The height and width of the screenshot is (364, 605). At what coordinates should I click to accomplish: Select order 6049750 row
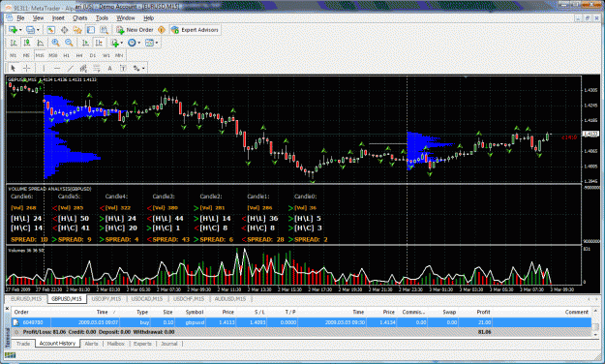click(301, 322)
